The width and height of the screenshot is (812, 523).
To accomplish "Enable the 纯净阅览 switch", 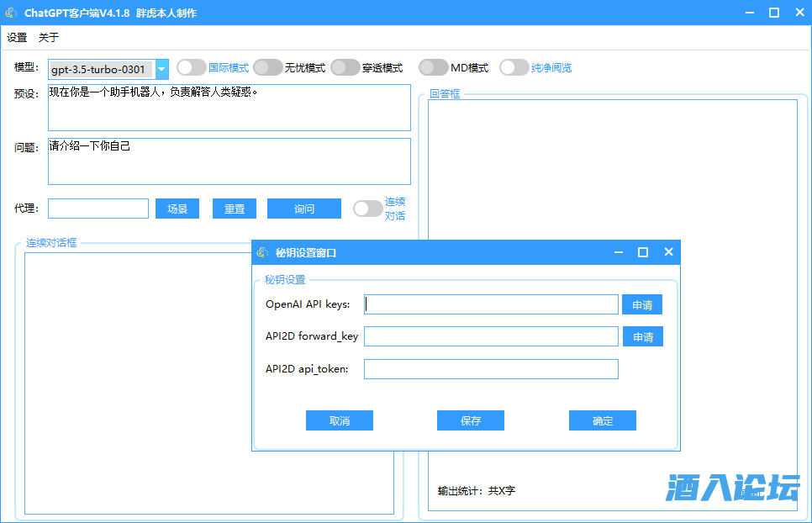I will pyautogui.click(x=514, y=67).
